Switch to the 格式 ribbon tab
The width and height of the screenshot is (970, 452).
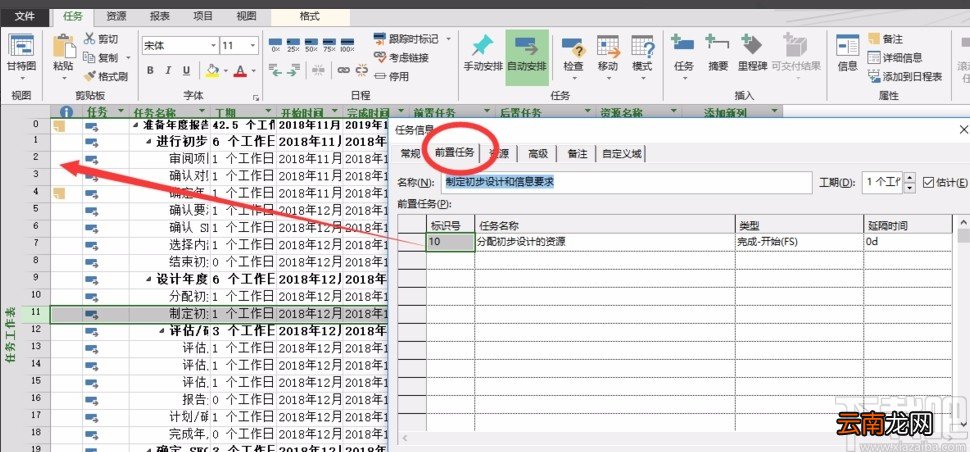309,17
